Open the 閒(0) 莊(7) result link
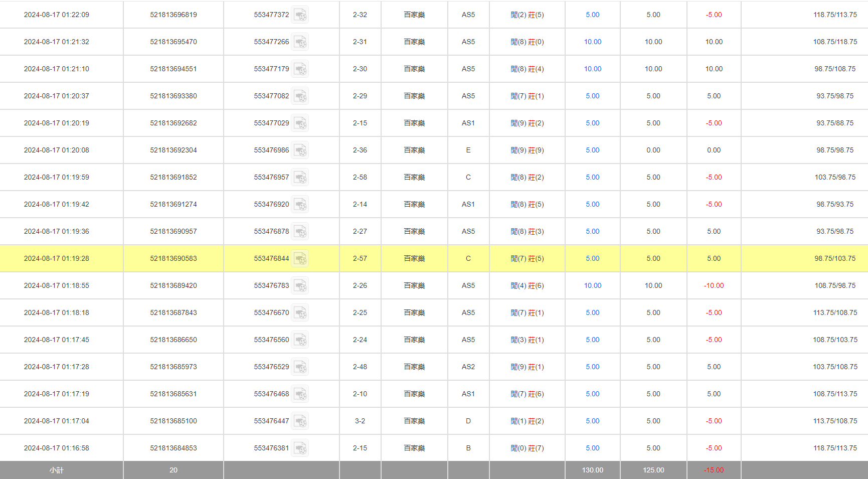This screenshot has height=479, width=868. [x=527, y=448]
